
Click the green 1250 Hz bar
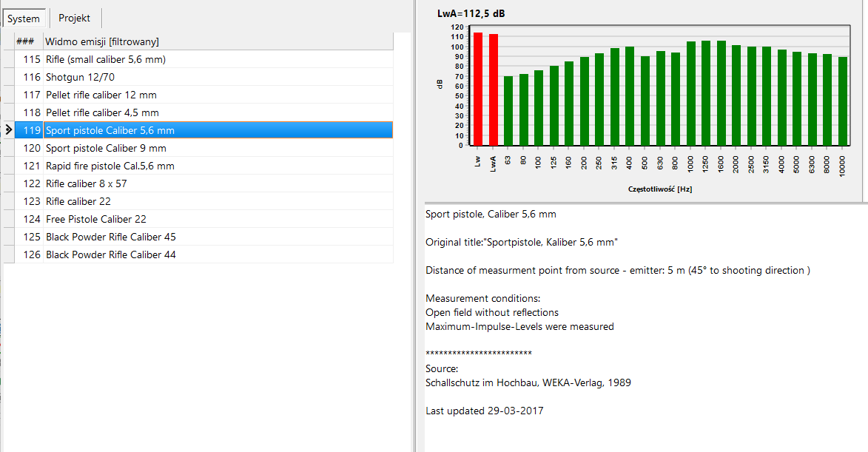coord(706,93)
